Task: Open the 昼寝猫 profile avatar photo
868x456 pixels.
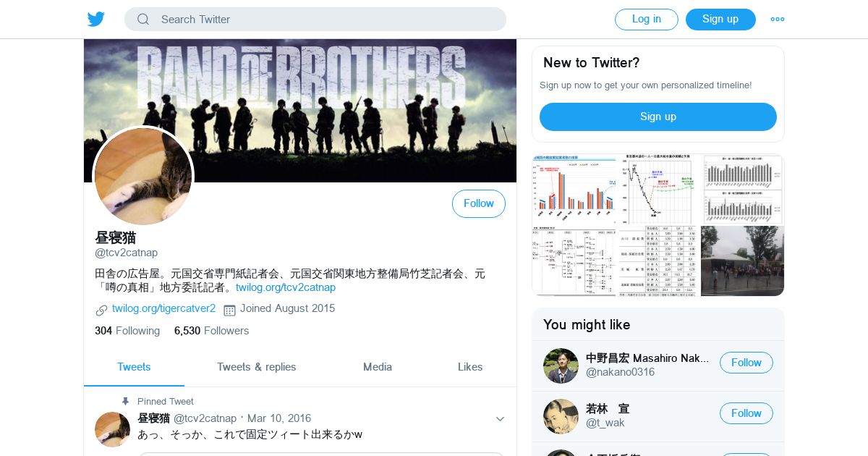Action: [x=143, y=177]
